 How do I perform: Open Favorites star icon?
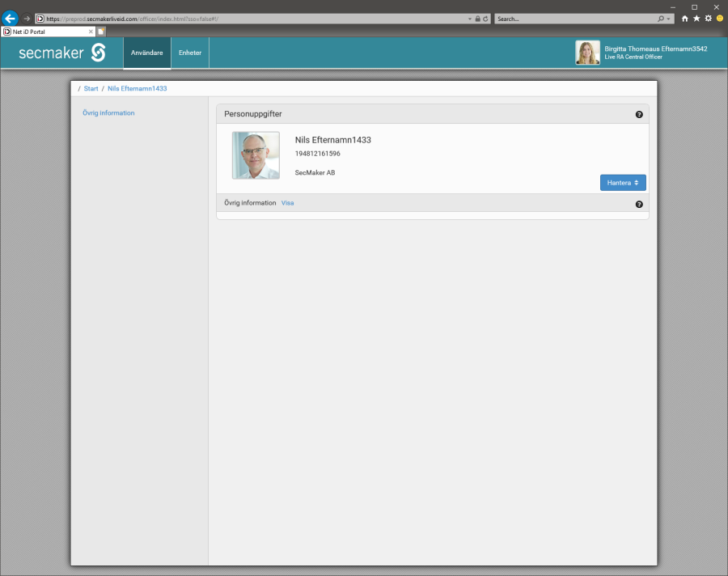pos(696,19)
